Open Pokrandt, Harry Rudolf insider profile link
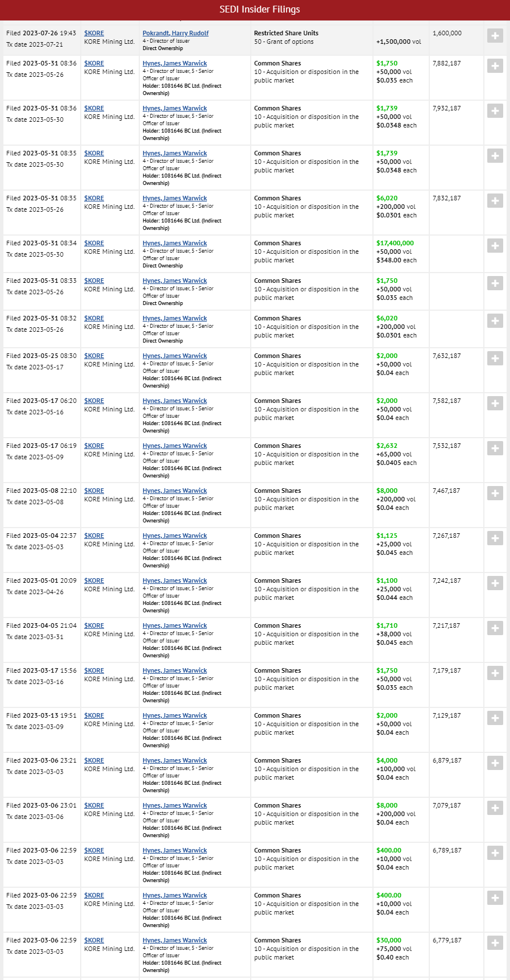 point(175,33)
